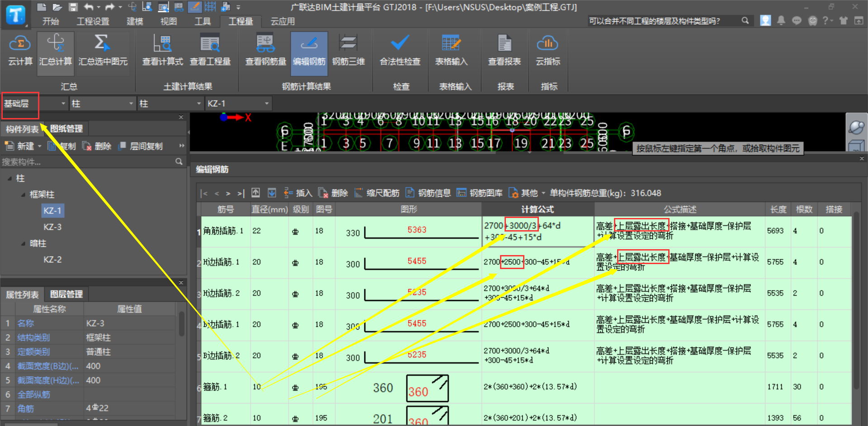Open the KZ-1 component dropdown
The width and height of the screenshot is (868, 426).
[267, 104]
